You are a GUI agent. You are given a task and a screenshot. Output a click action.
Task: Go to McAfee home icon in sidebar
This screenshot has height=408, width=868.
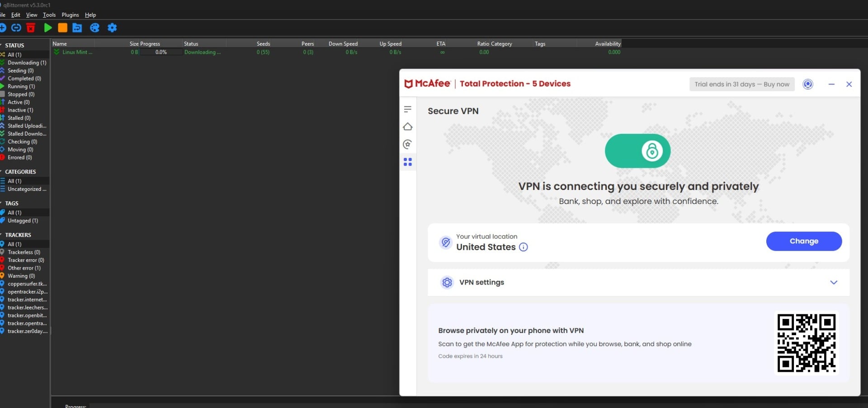[408, 127]
